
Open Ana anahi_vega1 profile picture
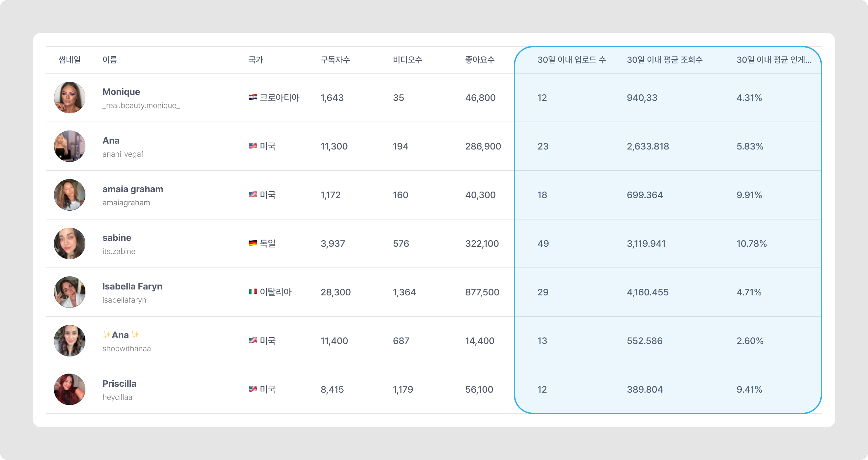69,146
